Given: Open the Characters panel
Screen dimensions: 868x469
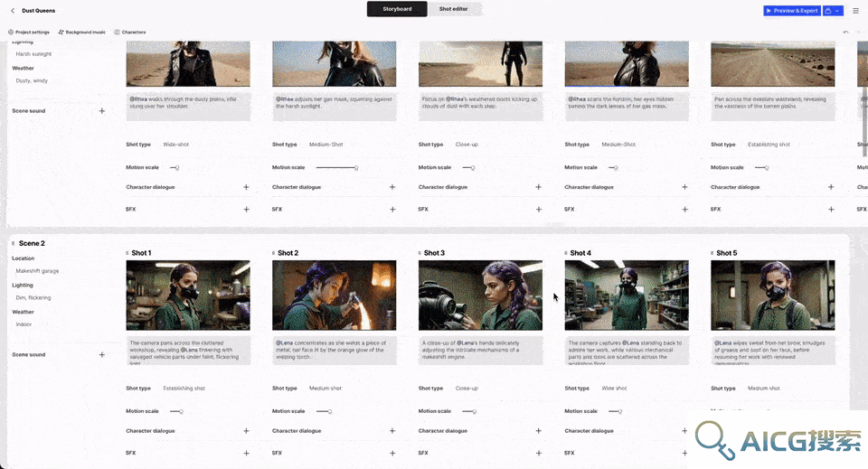Looking at the screenshot, I should tap(130, 32).
